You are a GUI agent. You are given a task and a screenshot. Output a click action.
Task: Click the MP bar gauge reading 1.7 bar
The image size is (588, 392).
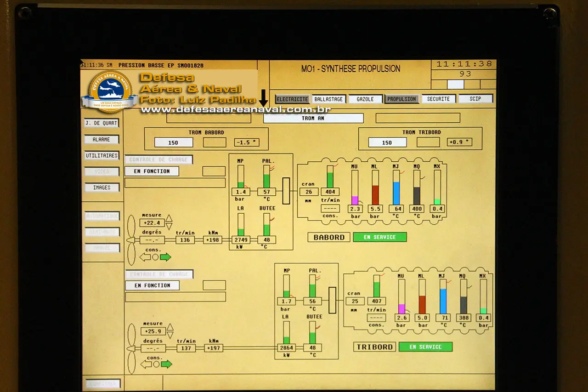coord(287,286)
